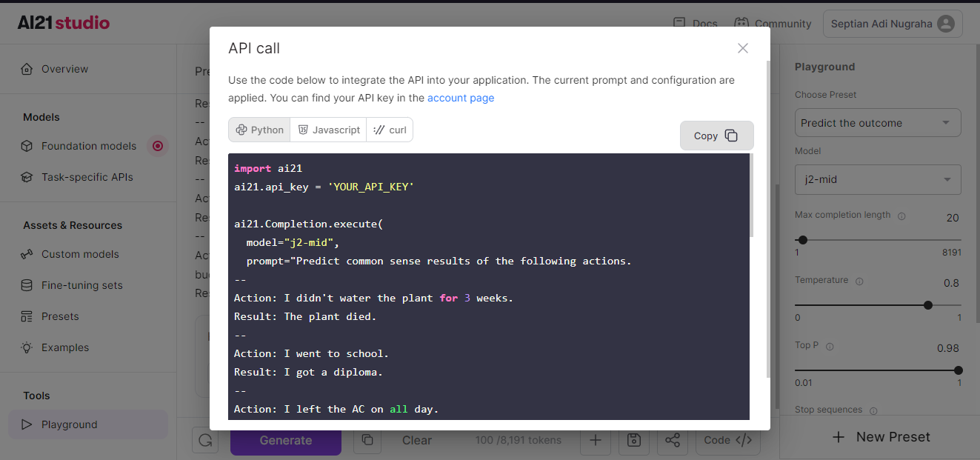Image resolution: width=980 pixels, height=460 pixels.
Task: Click the Javascript tab logo icon
Action: [303, 130]
